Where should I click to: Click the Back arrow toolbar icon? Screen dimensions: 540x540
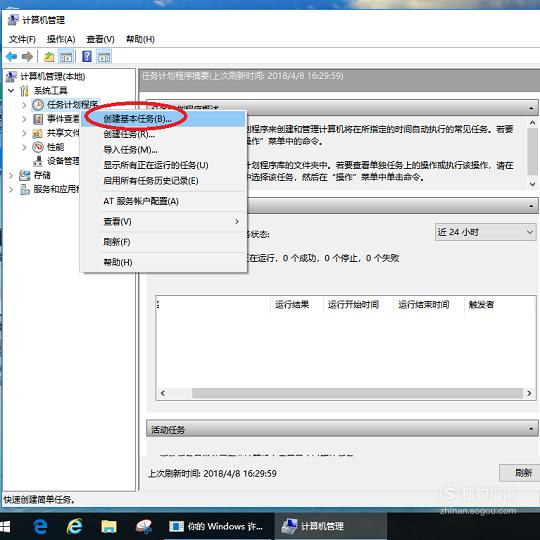[x=12, y=56]
